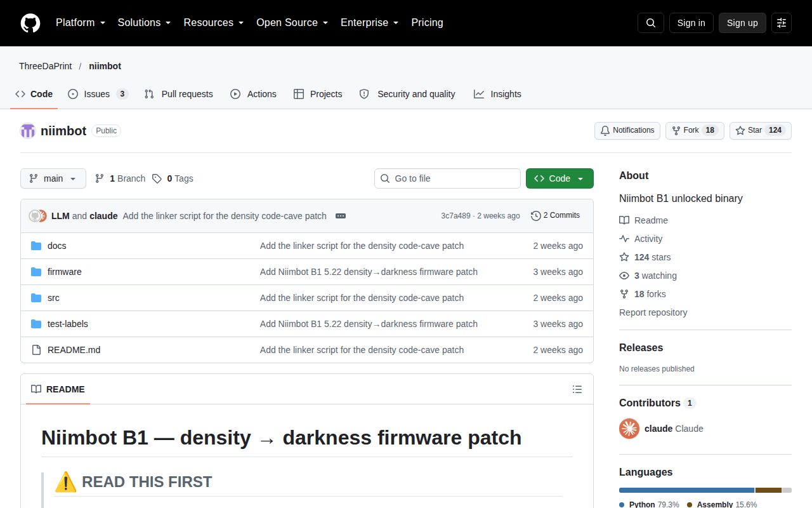
Task: Click the Sign in button
Action: click(691, 23)
